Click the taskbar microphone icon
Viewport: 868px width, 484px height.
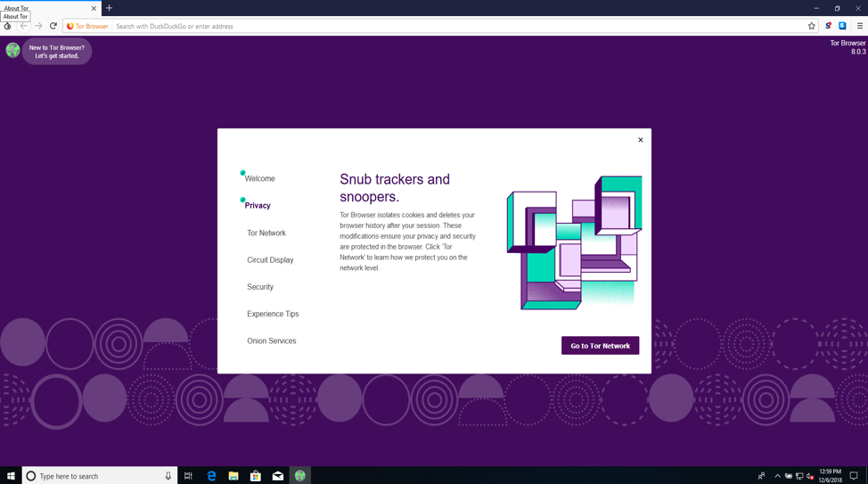[168, 476]
